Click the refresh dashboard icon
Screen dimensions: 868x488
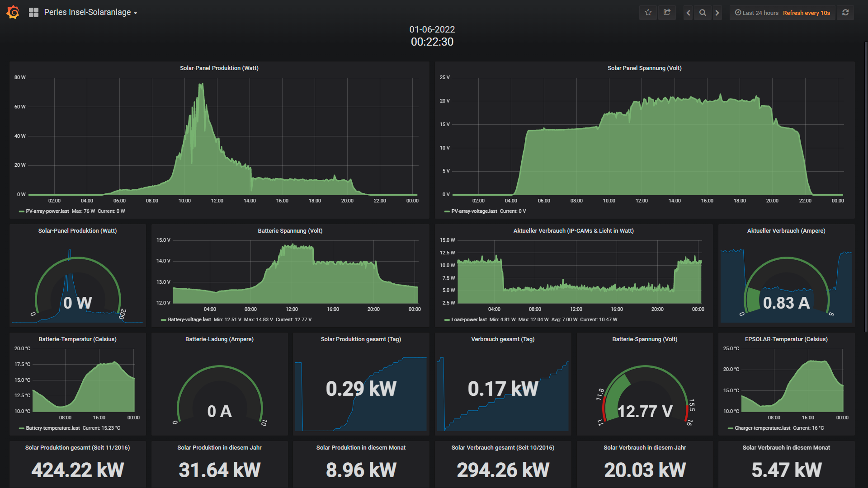[x=845, y=13]
